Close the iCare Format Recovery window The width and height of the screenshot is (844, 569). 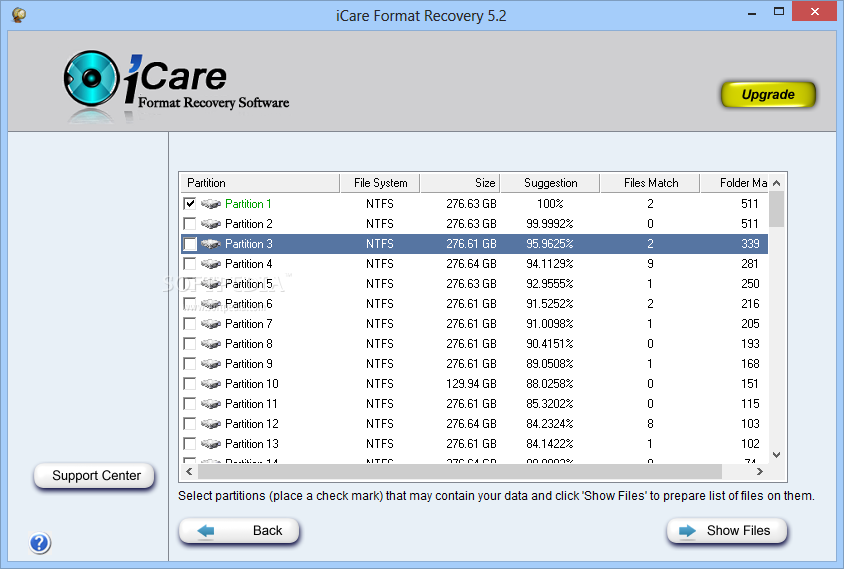[x=814, y=12]
